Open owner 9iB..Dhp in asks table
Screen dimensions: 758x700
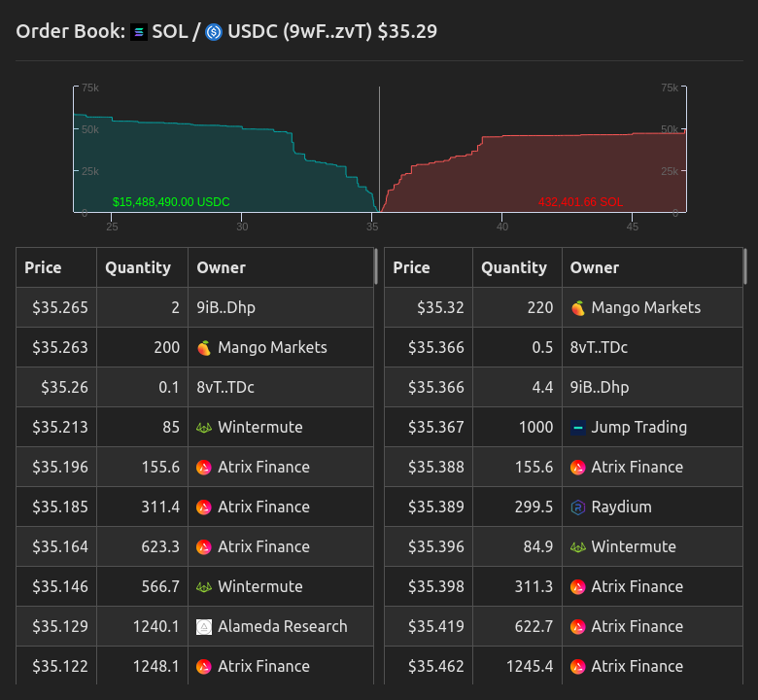point(600,388)
